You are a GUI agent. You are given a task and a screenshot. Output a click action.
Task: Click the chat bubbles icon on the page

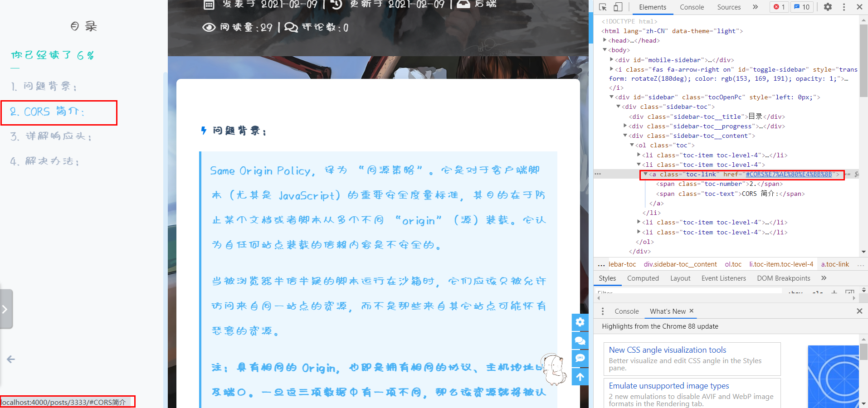pyautogui.click(x=580, y=340)
